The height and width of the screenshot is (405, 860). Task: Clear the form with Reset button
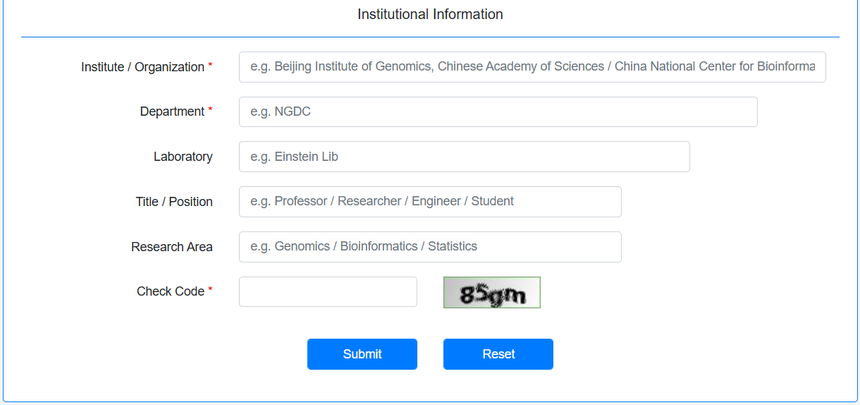[498, 354]
